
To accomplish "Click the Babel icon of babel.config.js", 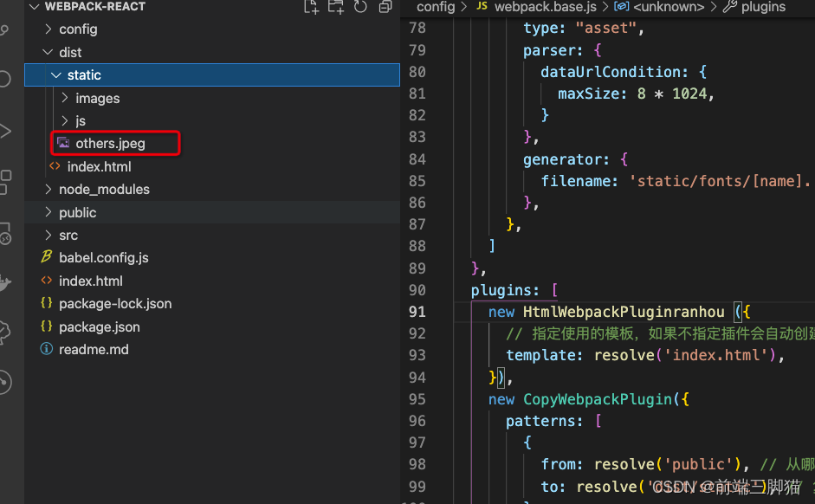I will coord(46,256).
